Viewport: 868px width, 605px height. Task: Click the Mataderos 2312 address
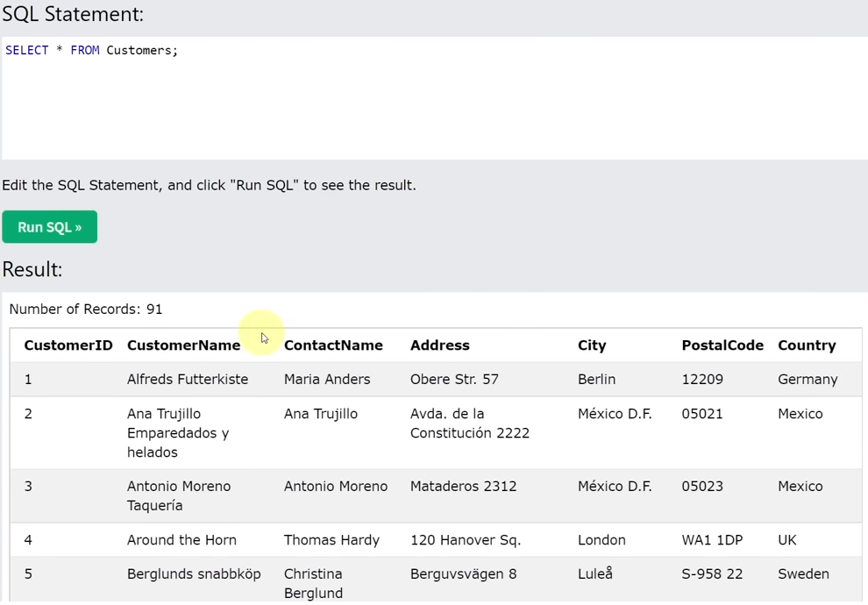click(463, 487)
